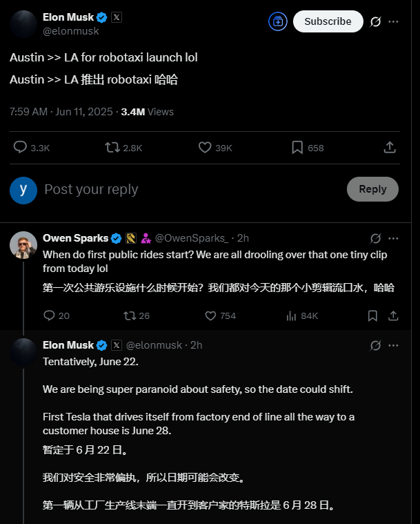This screenshot has height=524, width=420.
Task: Subscribe to Elon Musk
Action: (328, 21)
